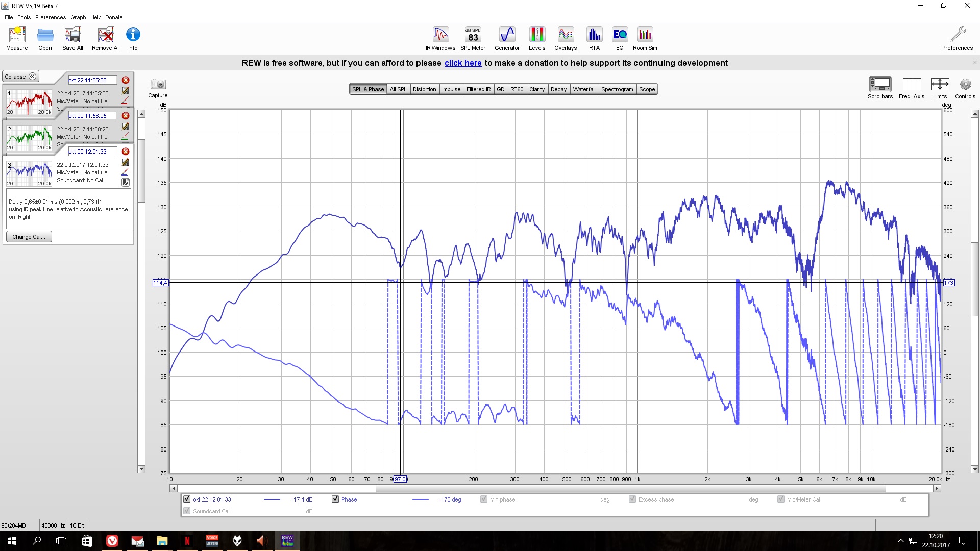Change the trace colour of measurement 3
980x551 pixels.
click(x=126, y=172)
